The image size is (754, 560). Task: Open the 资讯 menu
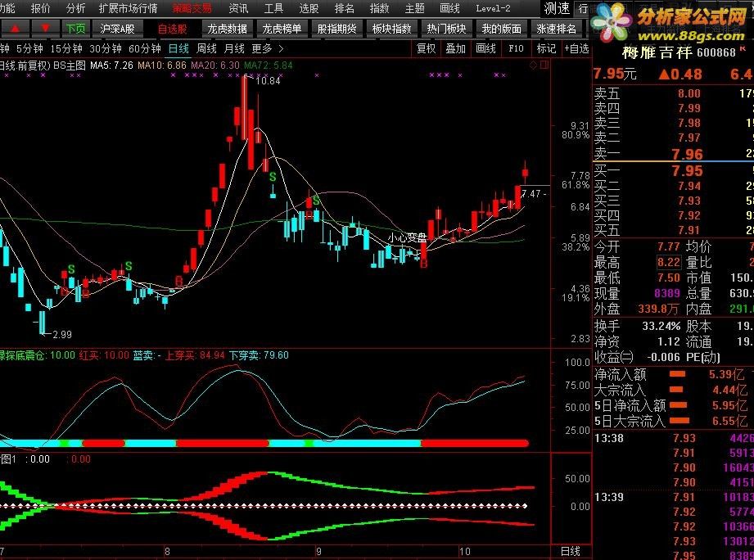238,8
